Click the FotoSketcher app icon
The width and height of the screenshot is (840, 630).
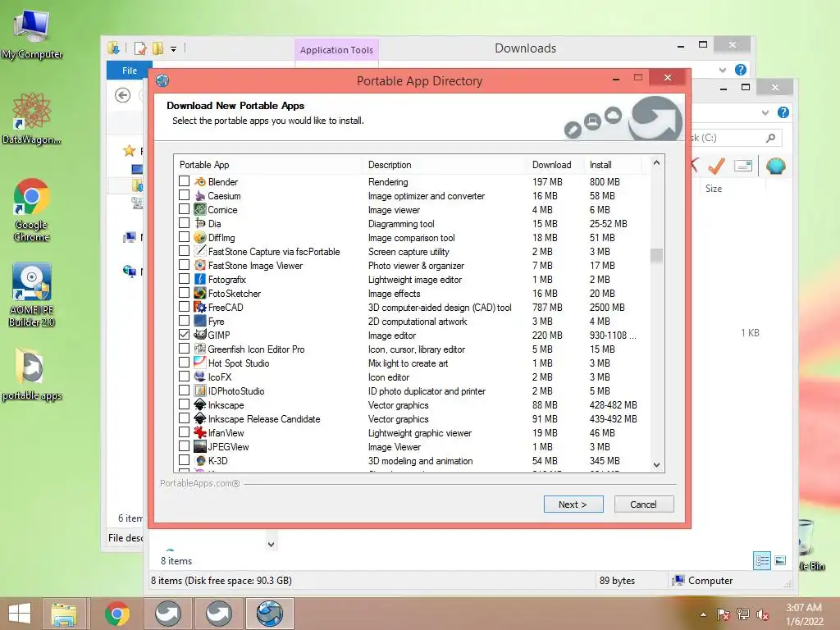coord(200,293)
